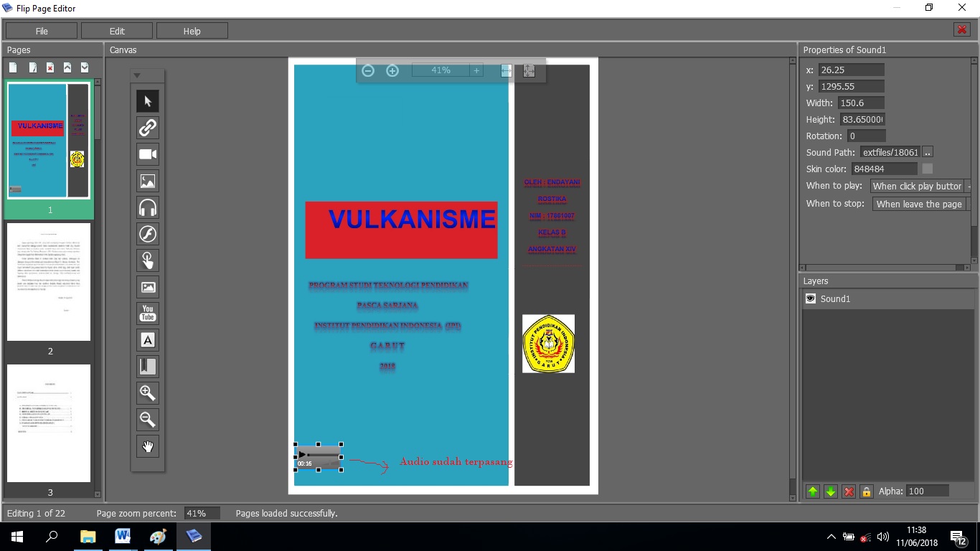
Task: Select the Garut institute logo on canvas
Action: (x=548, y=344)
